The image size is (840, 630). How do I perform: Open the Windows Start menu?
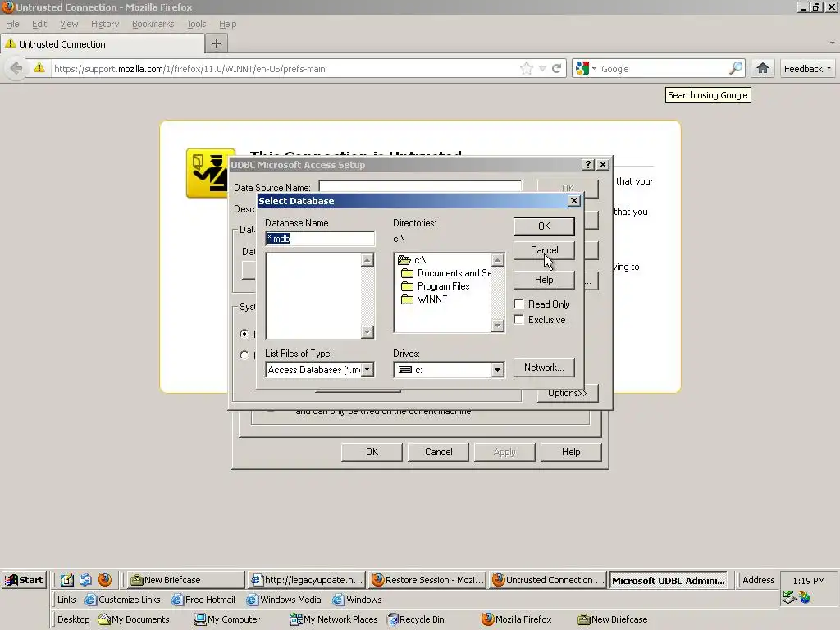[24, 580]
